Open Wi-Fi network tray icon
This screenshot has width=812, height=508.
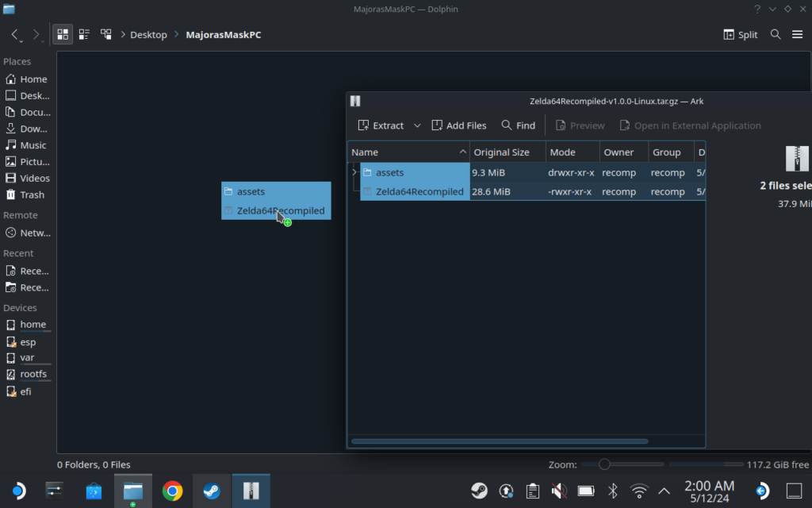pos(639,491)
